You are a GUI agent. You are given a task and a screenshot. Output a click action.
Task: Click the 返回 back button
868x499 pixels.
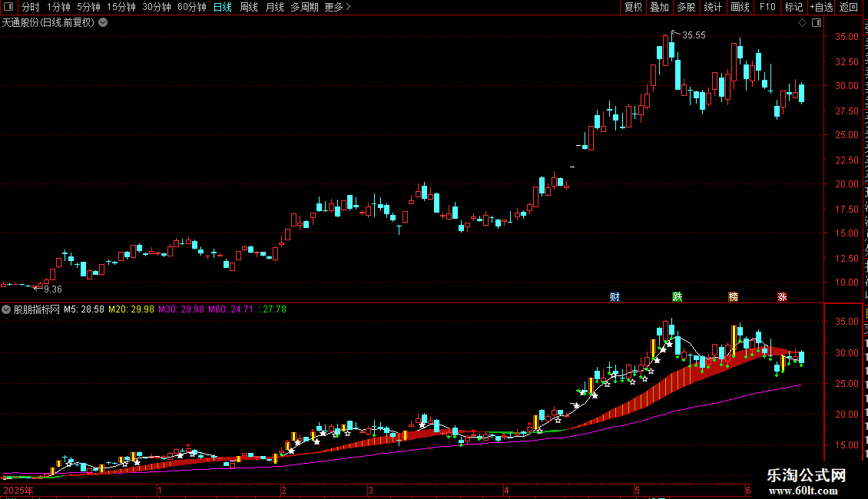pos(848,7)
